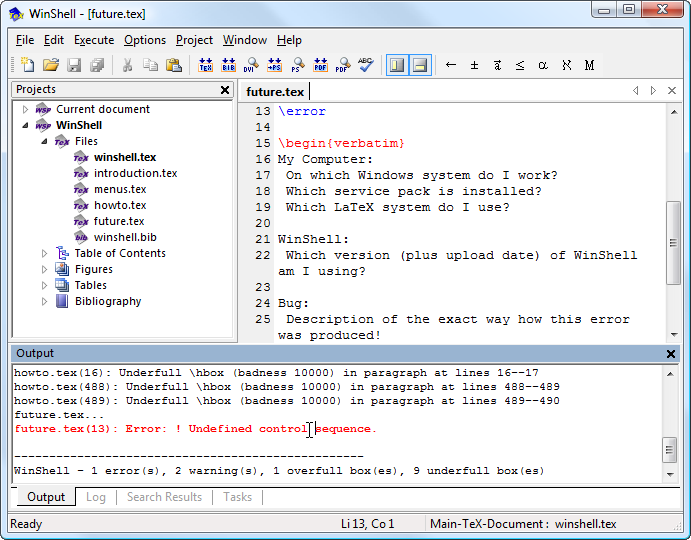
Task: Run PDFLaTeX toolbar icon
Action: pos(320,65)
